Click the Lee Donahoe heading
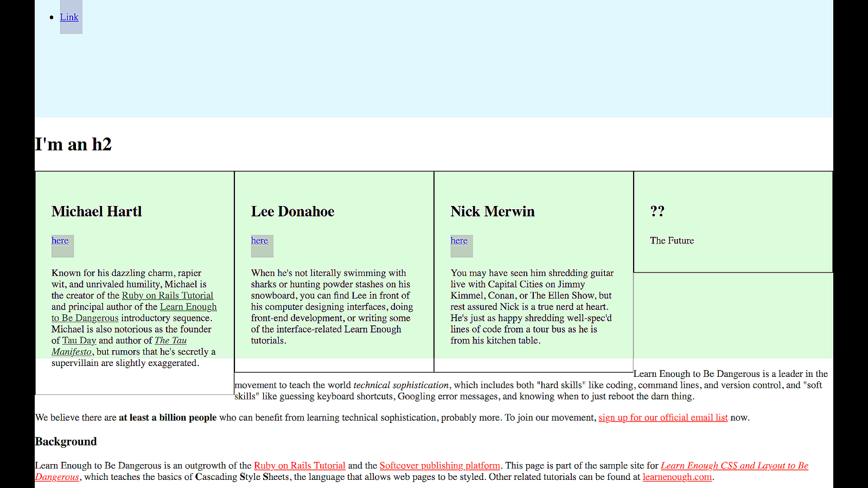This screenshot has height=488, width=868. click(292, 211)
